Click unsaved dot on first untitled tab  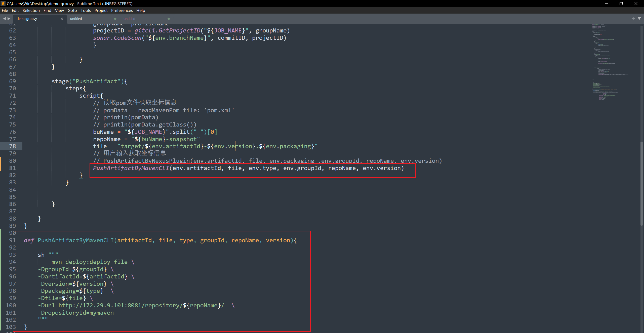point(115,19)
